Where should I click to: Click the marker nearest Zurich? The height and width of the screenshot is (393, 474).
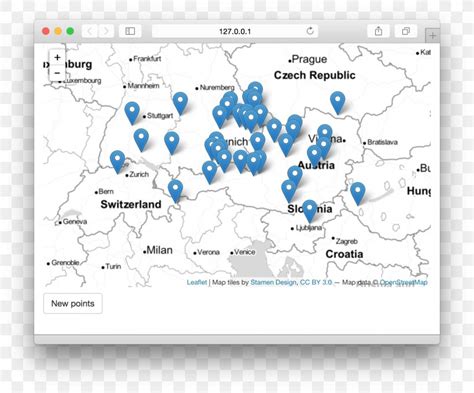click(x=117, y=162)
